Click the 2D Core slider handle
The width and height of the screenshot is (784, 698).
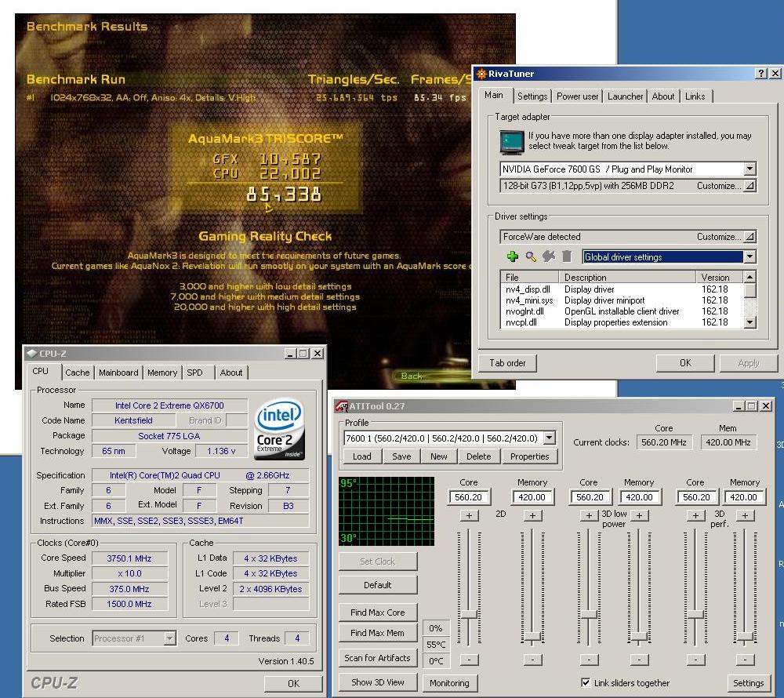tap(469, 615)
